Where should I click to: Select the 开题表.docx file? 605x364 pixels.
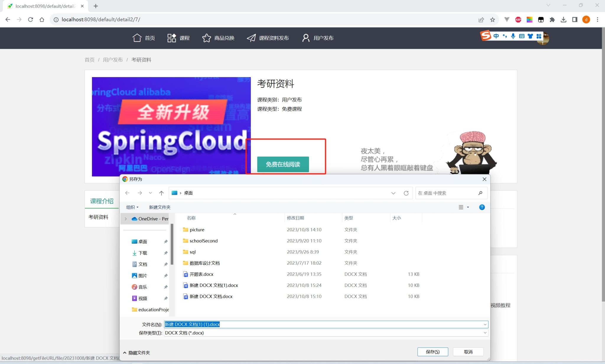point(201,274)
